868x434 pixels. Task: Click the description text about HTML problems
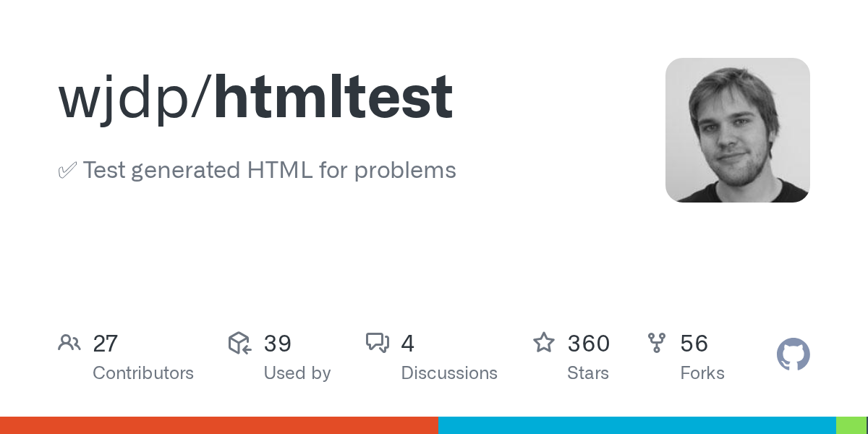tap(269, 171)
